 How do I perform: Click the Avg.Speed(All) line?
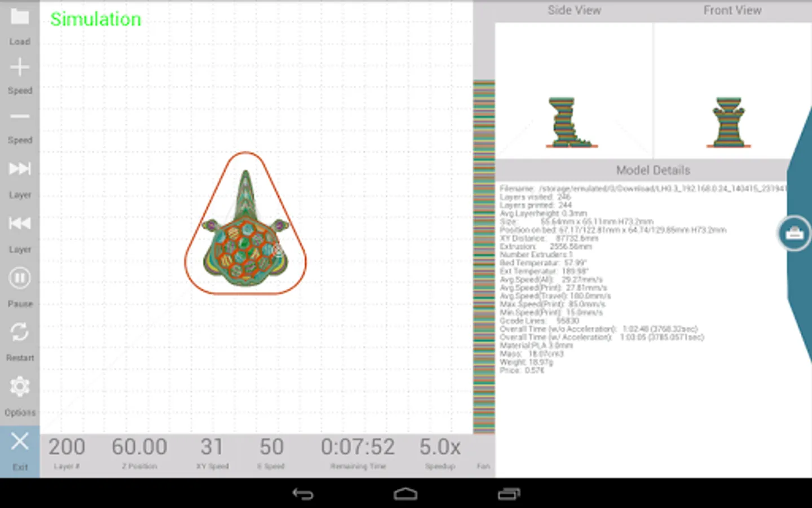tap(551, 279)
